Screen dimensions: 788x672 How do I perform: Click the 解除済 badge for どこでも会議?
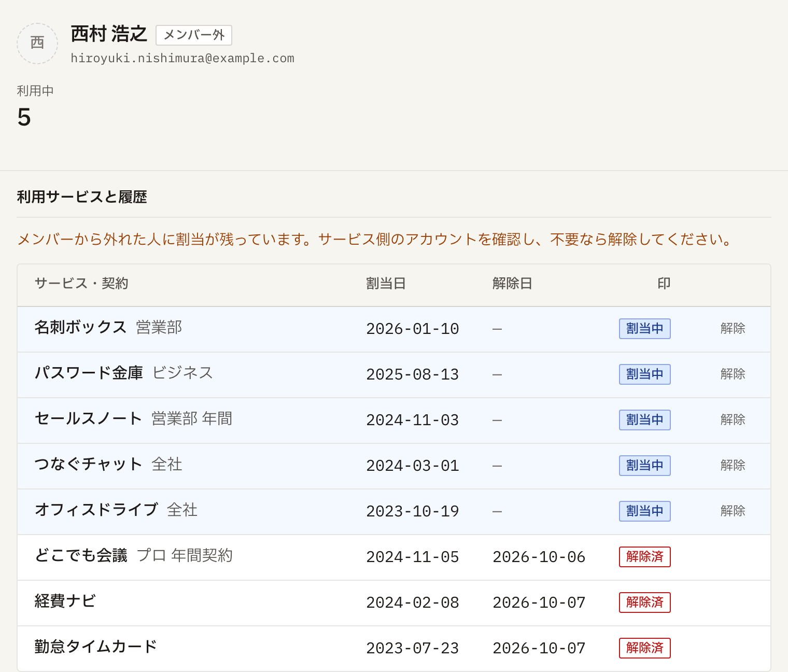click(645, 557)
